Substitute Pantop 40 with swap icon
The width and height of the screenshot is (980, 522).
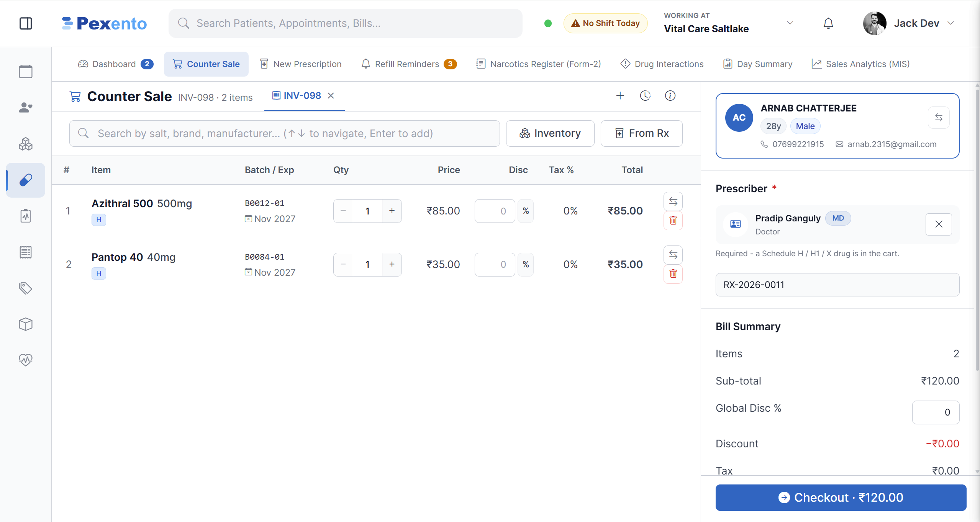[x=673, y=255]
